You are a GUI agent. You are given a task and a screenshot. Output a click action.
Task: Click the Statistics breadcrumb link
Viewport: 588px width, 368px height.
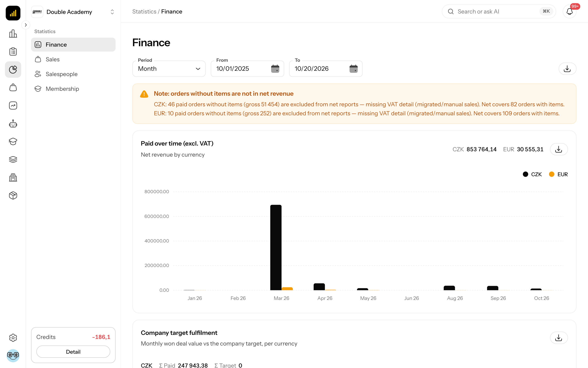[144, 11]
